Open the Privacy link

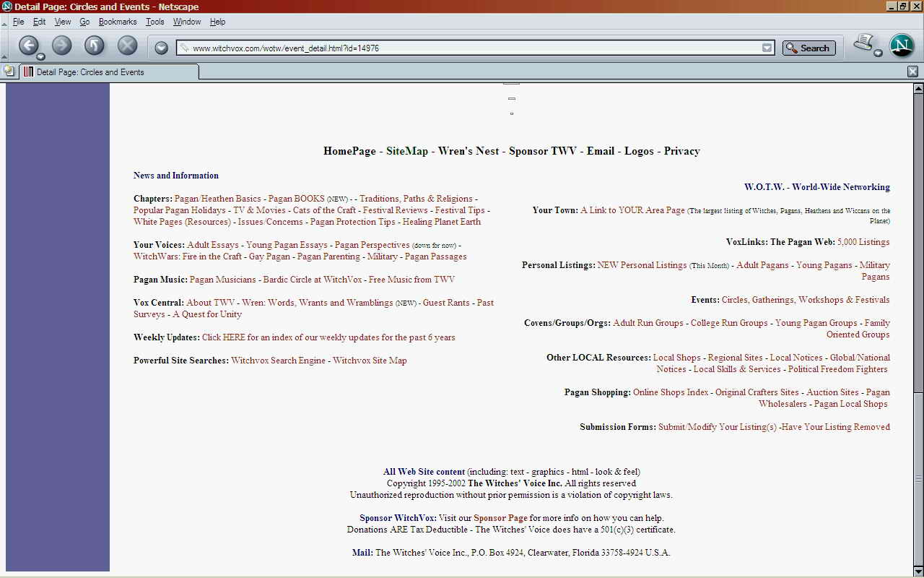coord(682,151)
